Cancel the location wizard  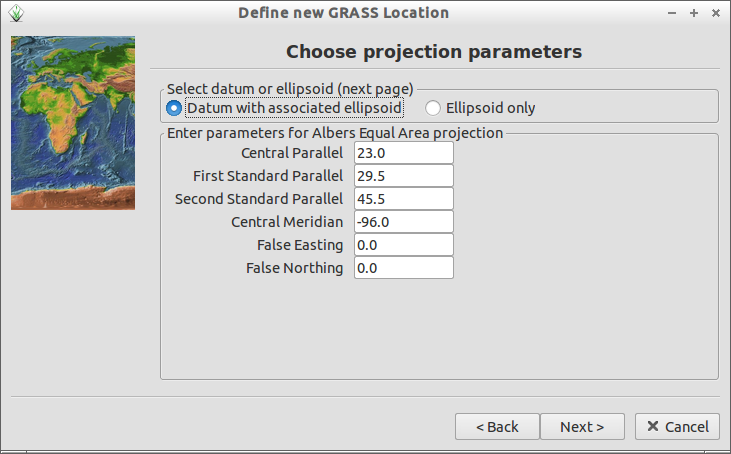click(677, 426)
